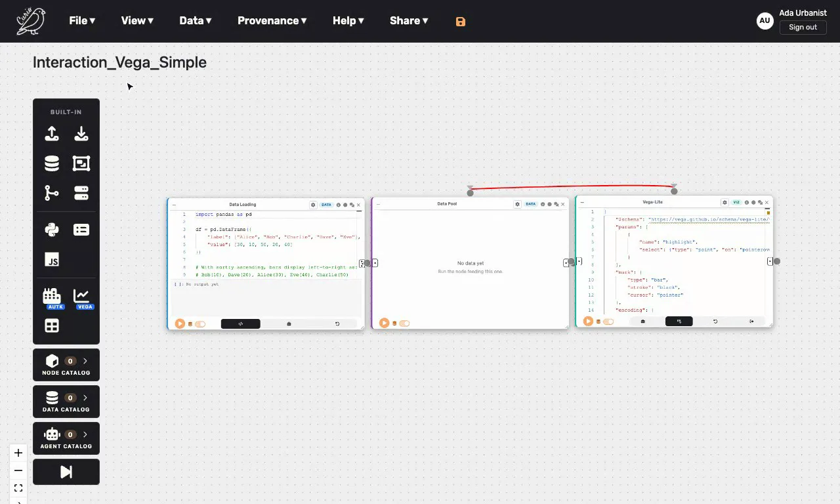The height and width of the screenshot is (504, 840).
Task: Add a database node from Built-in panel
Action: tap(52, 163)
